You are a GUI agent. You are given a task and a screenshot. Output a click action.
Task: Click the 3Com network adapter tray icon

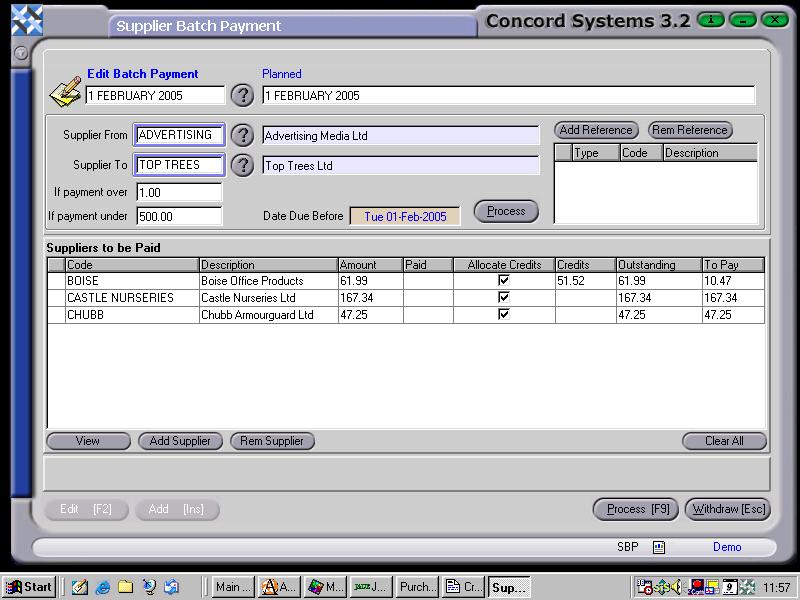694,588
